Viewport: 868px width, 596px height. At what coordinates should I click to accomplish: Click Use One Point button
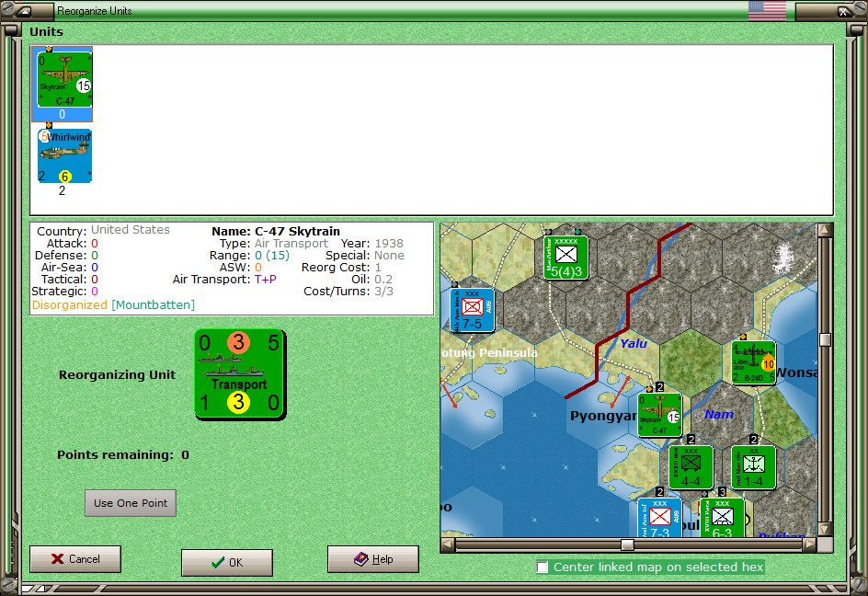click(131, 503)
